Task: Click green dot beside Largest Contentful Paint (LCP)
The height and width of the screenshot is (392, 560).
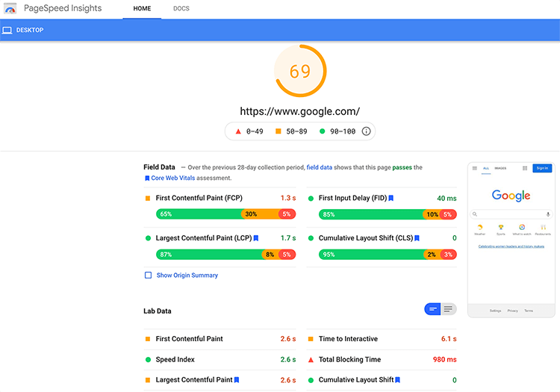Action: (x=148, y=238)
